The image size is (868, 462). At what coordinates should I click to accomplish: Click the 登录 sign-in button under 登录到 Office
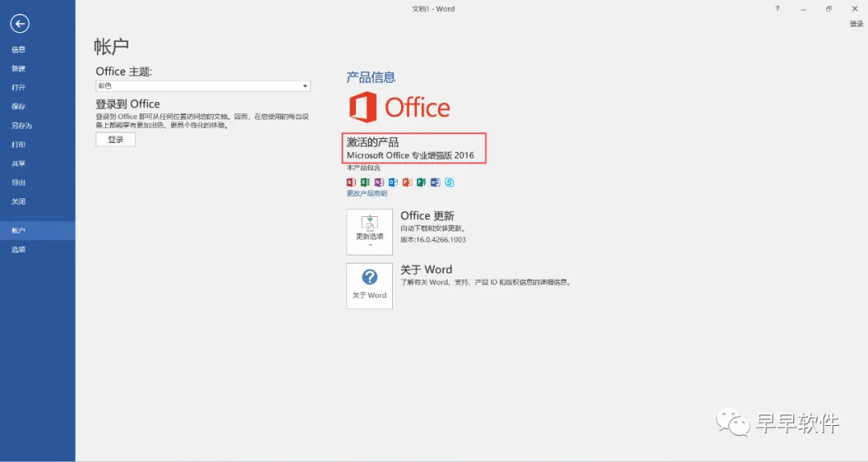(x=115, y=140)
